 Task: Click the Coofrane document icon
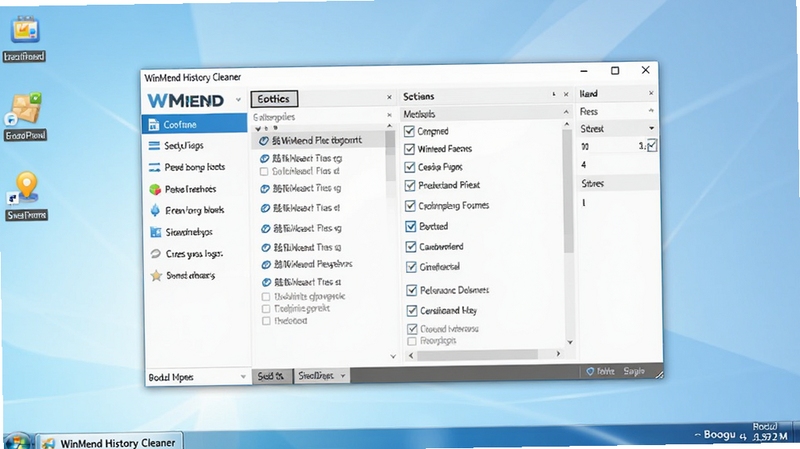(154, 124)
